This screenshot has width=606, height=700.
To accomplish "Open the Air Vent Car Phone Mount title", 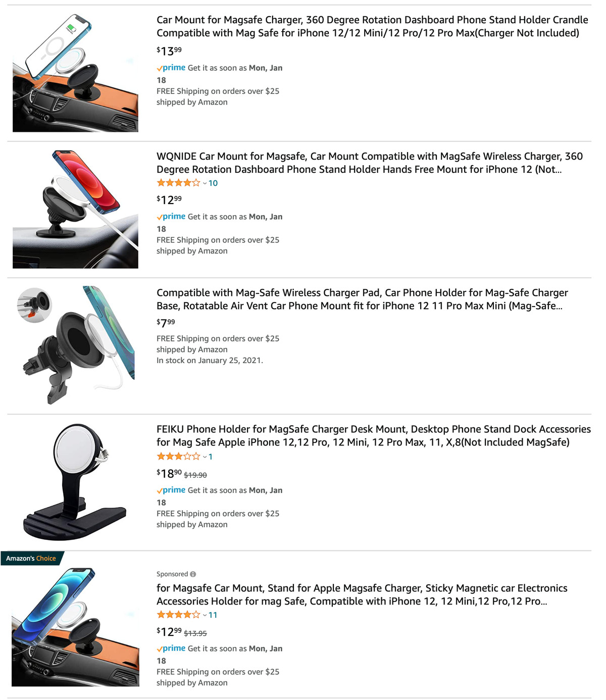I will pos(362,299).
